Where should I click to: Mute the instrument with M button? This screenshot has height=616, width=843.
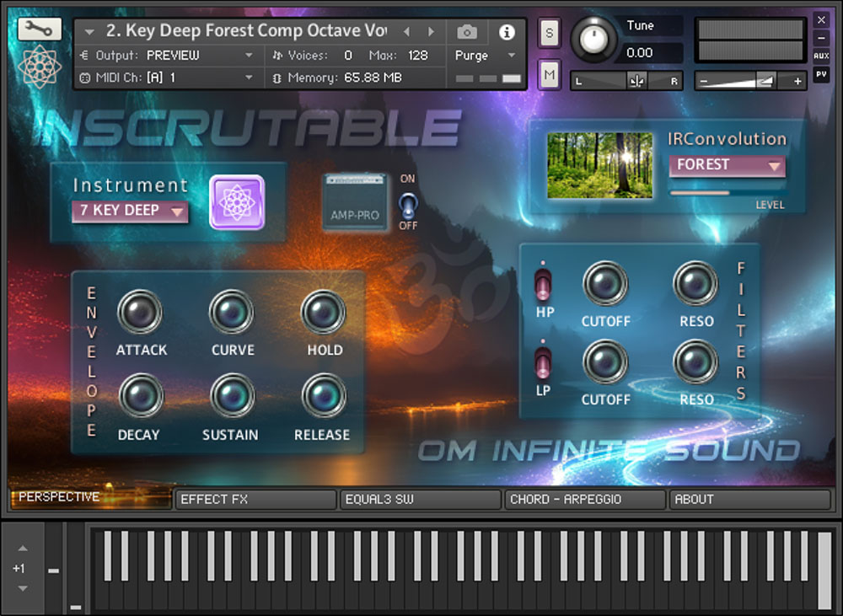tap(549, 73)
